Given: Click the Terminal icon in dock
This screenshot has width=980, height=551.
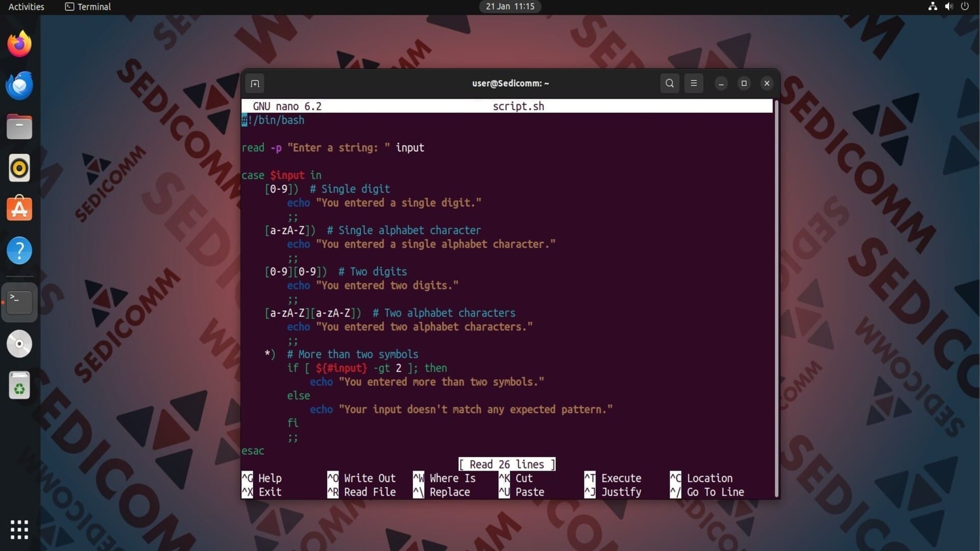Looking at the screenshot, I should (19, 302).
